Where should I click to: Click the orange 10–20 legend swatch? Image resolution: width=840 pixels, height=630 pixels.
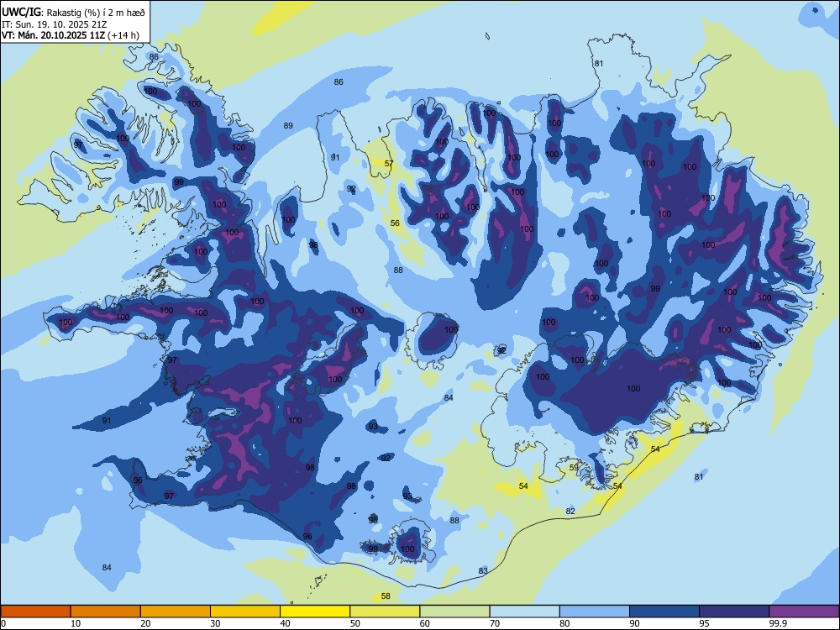(x=106, y=612)
